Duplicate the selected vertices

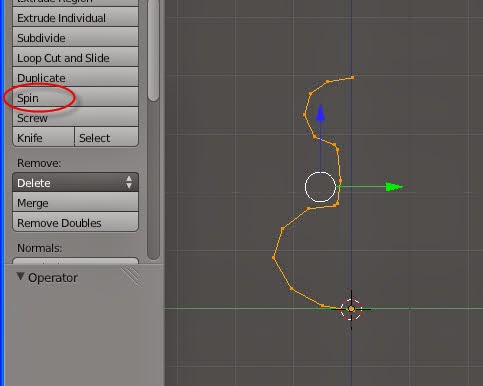[x=75, y=77]
